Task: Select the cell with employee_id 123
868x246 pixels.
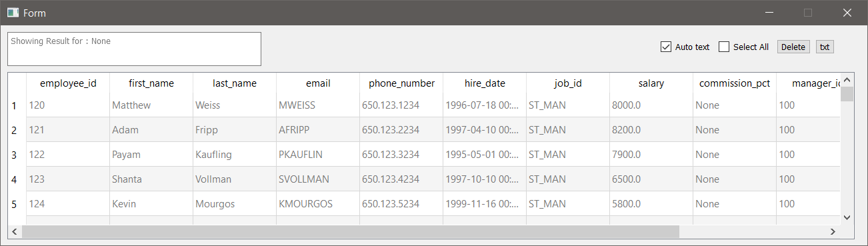Action: (68, 179)
